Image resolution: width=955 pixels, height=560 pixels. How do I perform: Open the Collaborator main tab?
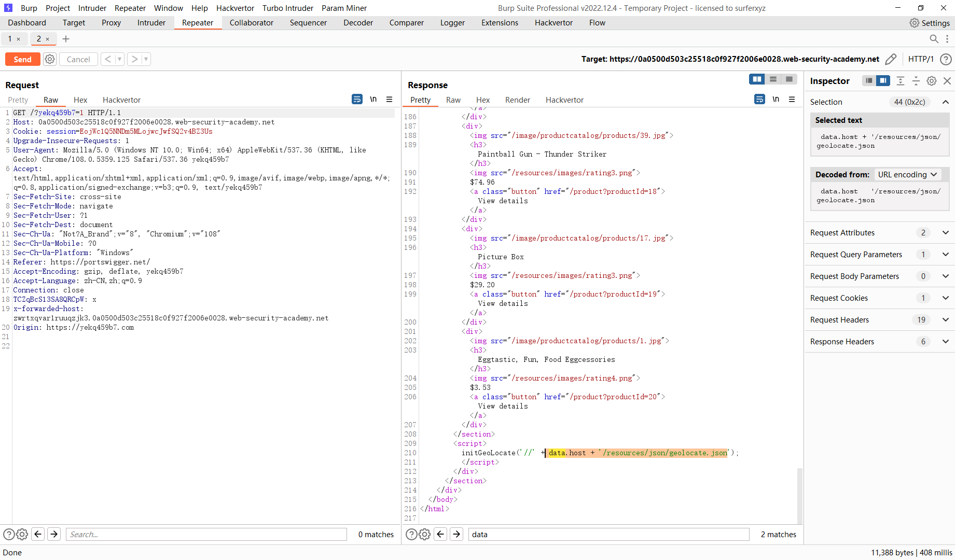pyautogui.click(x=252, y=23)
